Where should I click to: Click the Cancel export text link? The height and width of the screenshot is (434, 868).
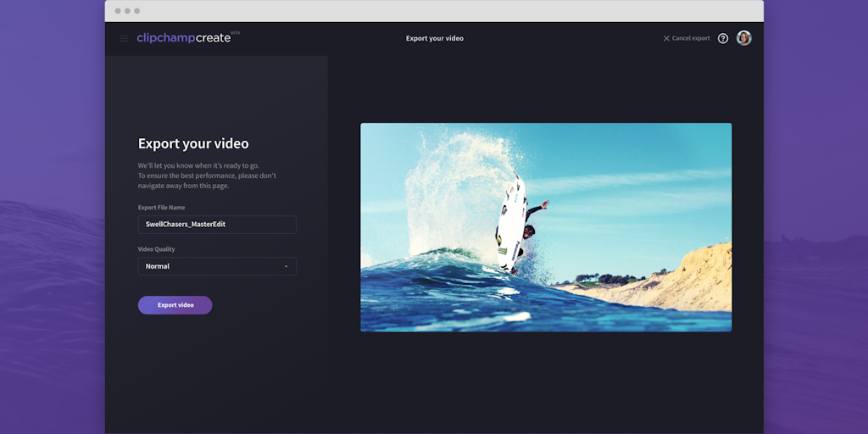point(691,38)
